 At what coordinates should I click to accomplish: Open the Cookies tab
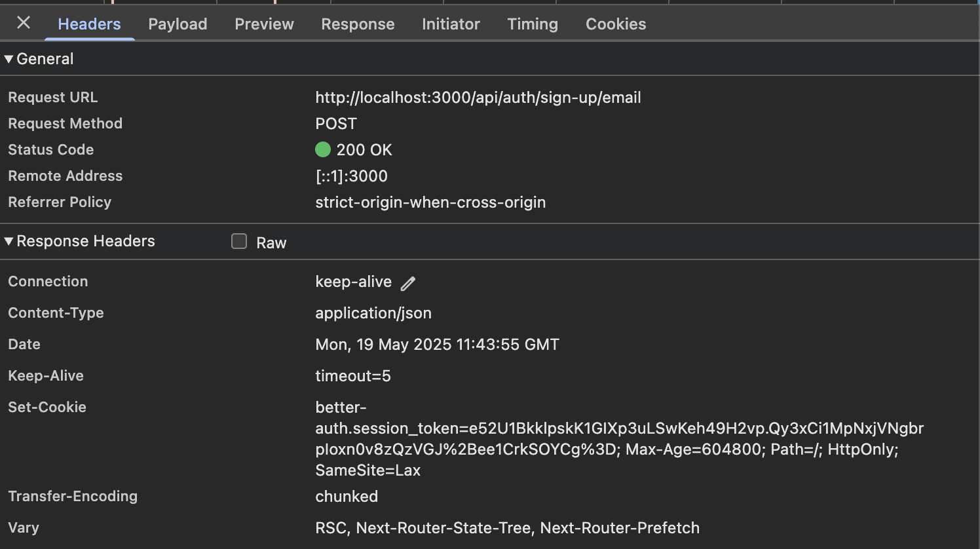pos(616,24)
